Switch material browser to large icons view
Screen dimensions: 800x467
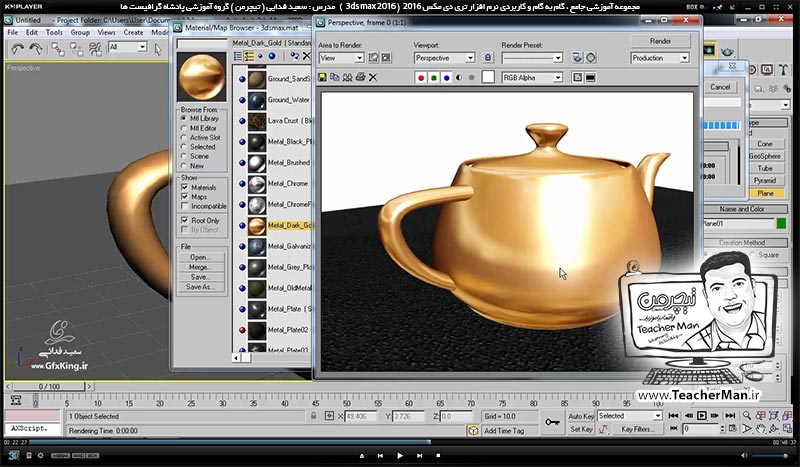tap(272, 56)
